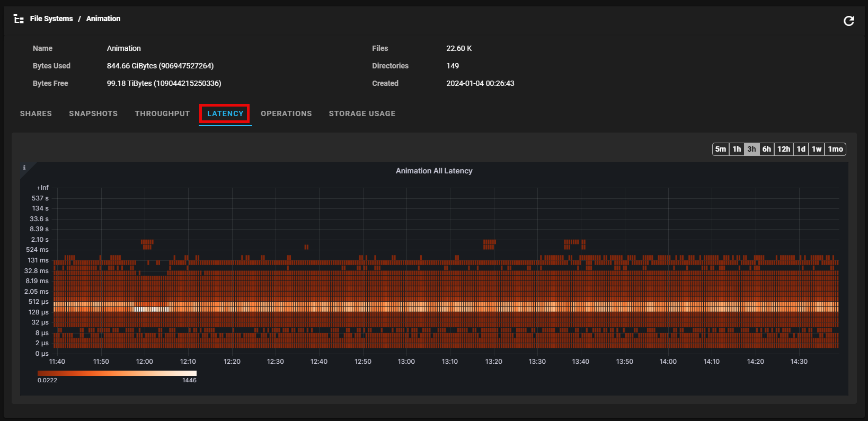Click the heatmap color legend gradient
The height and width of the screenshot is (421, 868).
tap(117, 373)
